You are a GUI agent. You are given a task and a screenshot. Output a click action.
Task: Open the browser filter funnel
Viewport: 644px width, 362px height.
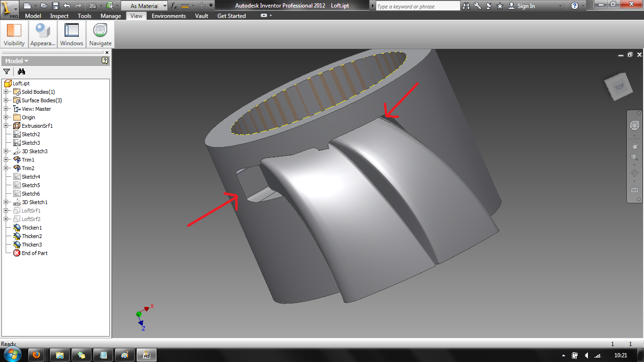tap(7, 72)
